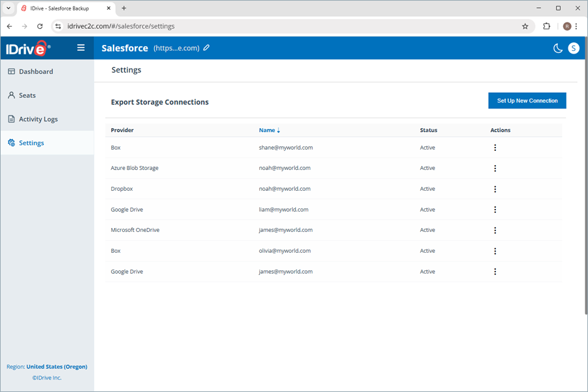Image resolution: width=588 pixels, height=392 pixels.
Task: Click the browser address bar URL
Action: [261, 26]
